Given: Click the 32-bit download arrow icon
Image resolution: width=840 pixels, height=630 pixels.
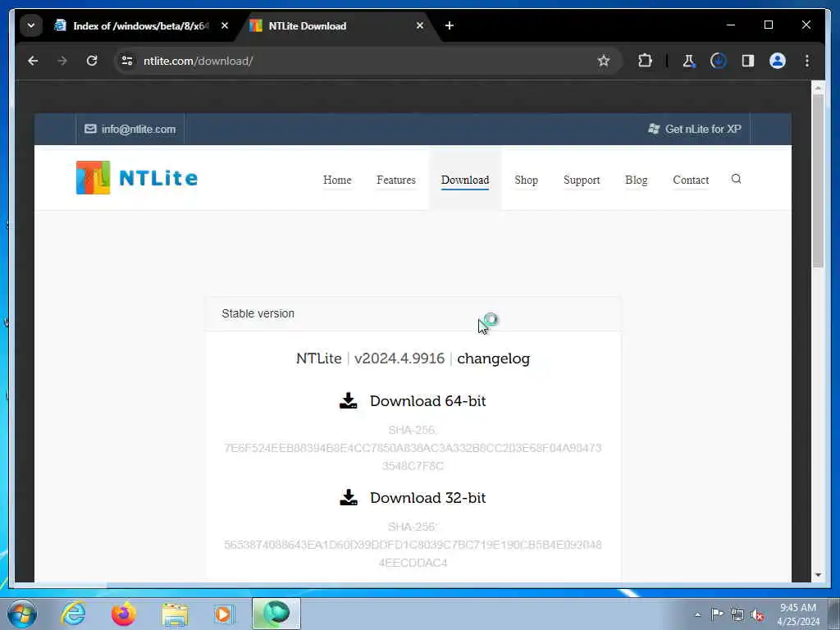Looking at the screenshot, I should pyautogui.click(x=349, y=497).
